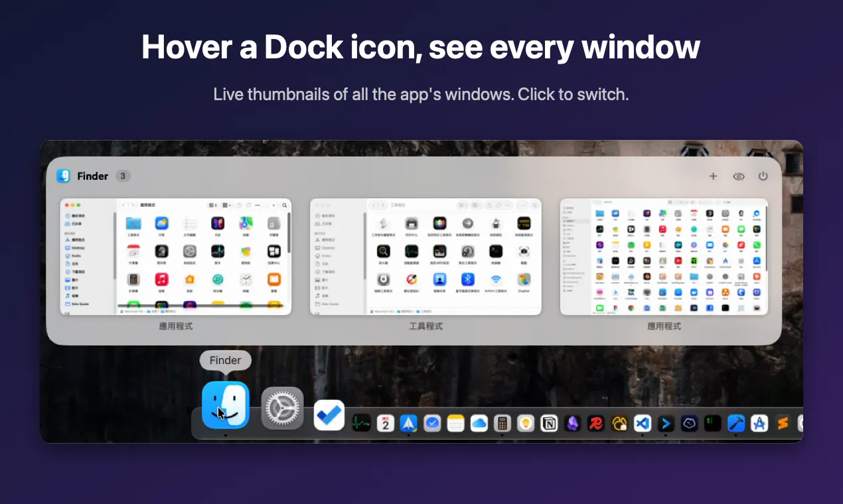This screenshot has width=843, height=504.
Task: Launch Xcode hammer icon from Dock
Action: (736, 423)
